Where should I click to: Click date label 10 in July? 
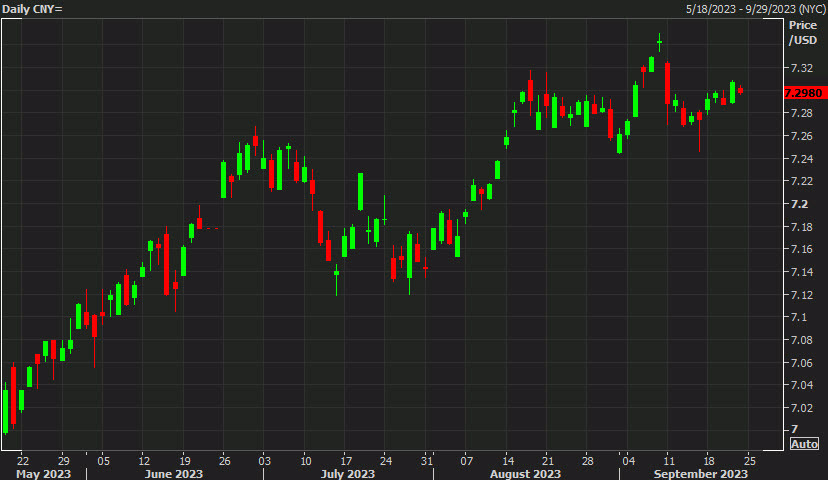(x=306, y=460)
